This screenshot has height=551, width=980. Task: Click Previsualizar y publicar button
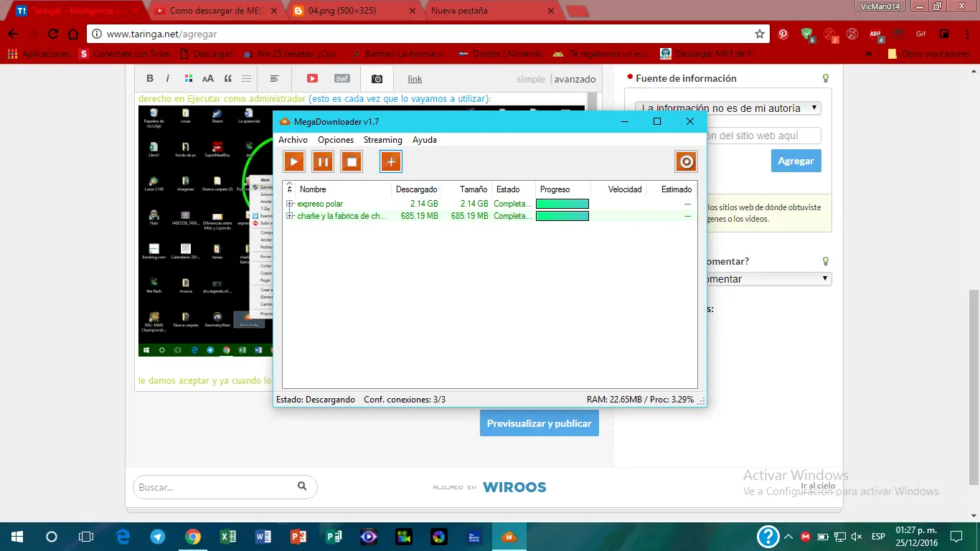click(x=540, y=423)
